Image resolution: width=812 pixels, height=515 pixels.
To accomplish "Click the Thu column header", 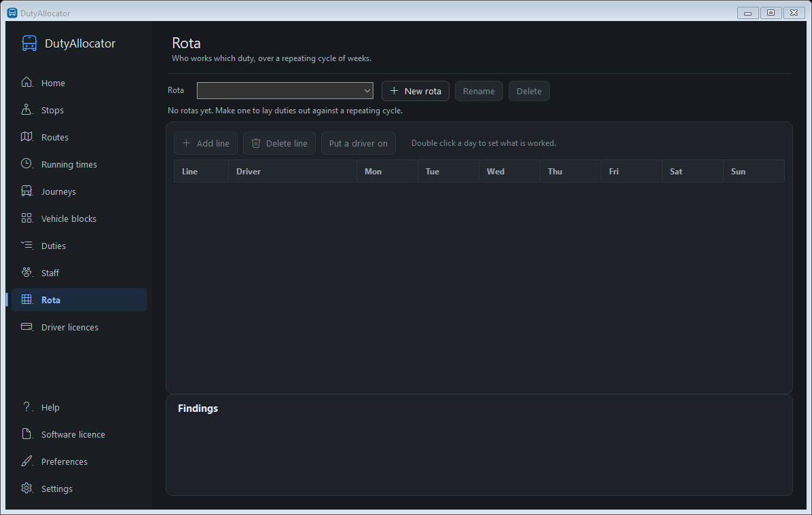I will [571, 171].
